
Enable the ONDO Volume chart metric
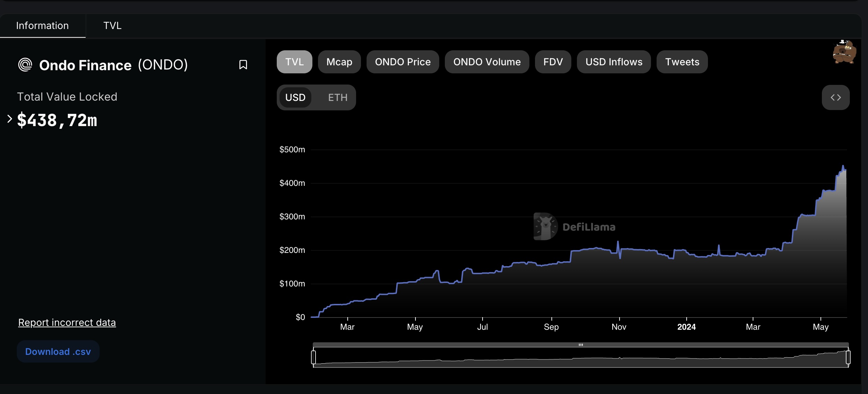487,62
